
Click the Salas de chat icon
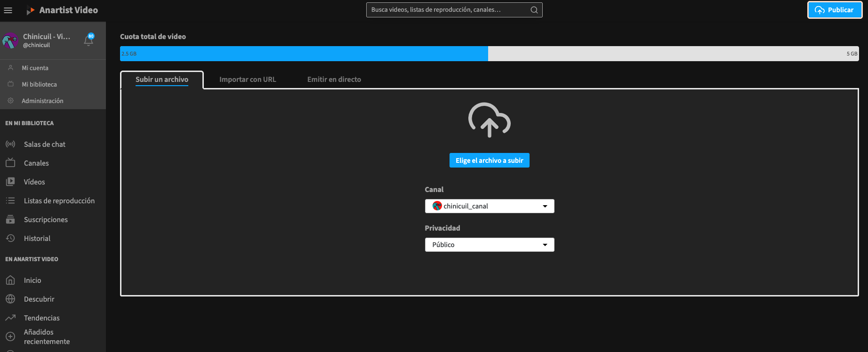[10, 144]
